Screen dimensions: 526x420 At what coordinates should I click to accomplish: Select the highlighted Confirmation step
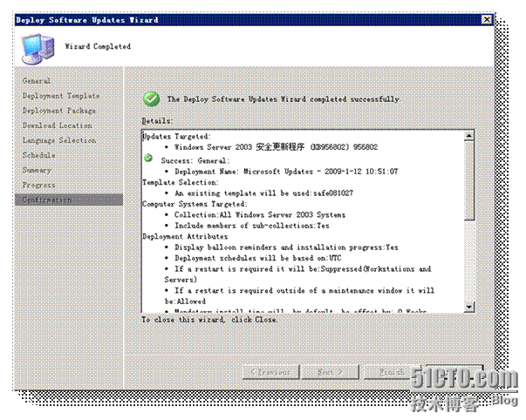(x=69, y=200)
